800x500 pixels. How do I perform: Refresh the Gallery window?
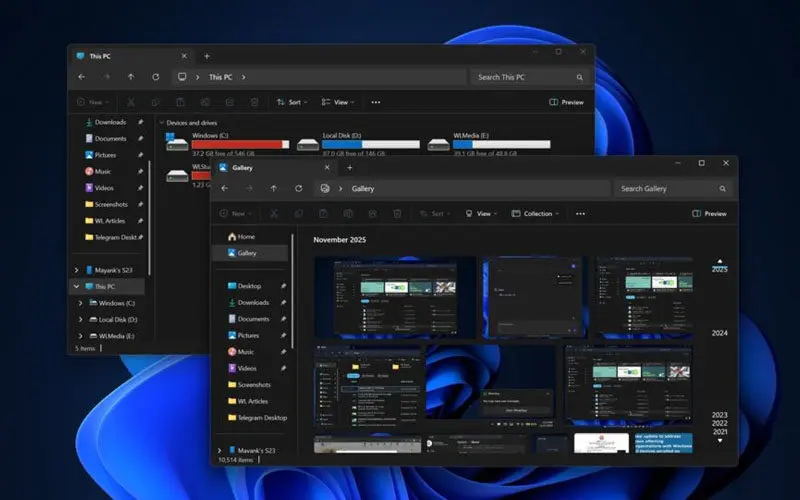pos(298,188)
